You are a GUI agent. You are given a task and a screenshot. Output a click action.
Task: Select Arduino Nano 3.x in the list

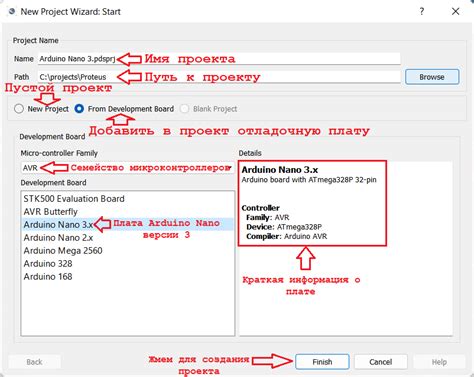(x=127, y=225)
